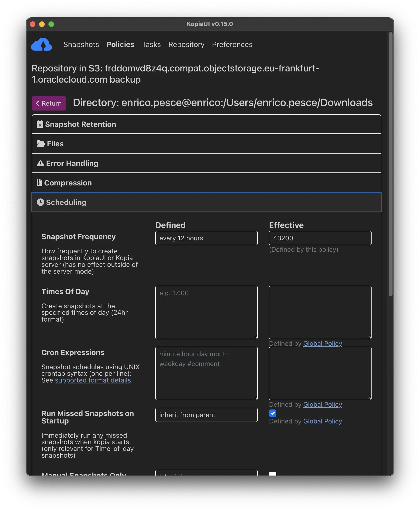
Task: Click the open folder icon beside Files
Action: [41, 144]
